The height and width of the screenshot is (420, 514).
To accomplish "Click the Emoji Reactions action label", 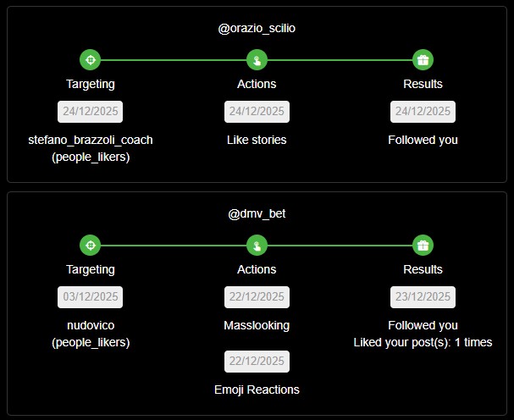I will click(x=257, y=390).
